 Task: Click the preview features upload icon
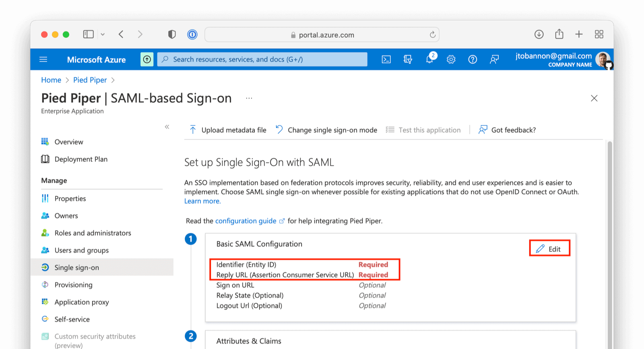147,60
